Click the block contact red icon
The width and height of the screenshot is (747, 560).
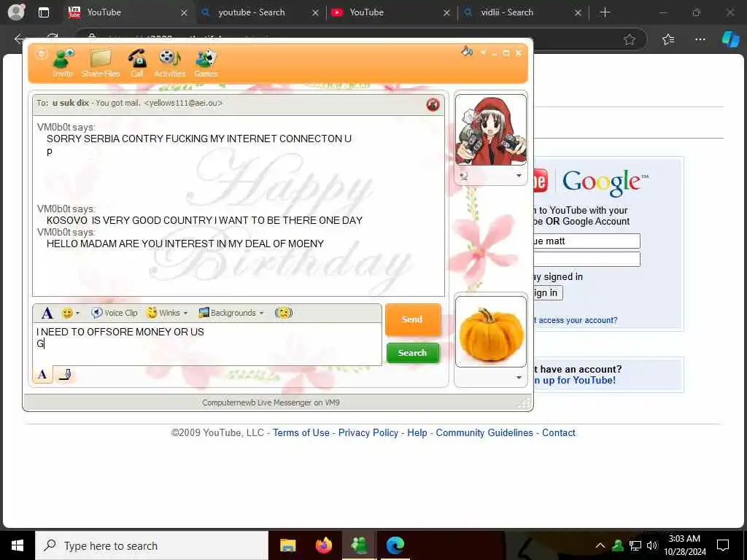click(x=433, y=104)
